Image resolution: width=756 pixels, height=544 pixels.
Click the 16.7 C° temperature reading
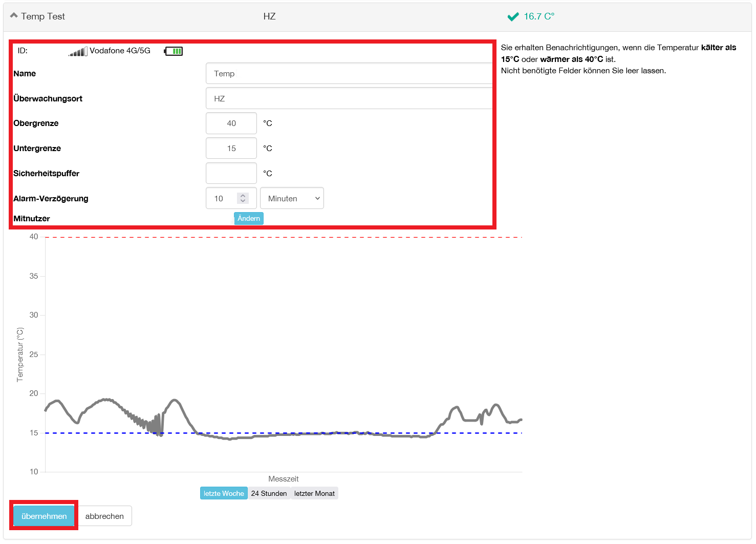pos(539,16)
